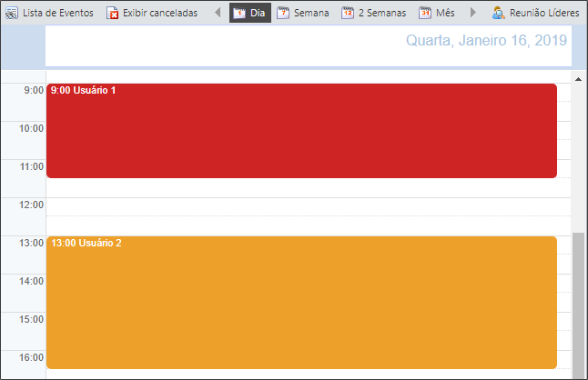The width and height of the screenshot is (588, 380).
Task: Click the 2 Semanas calendar icon
Action: 348,13
